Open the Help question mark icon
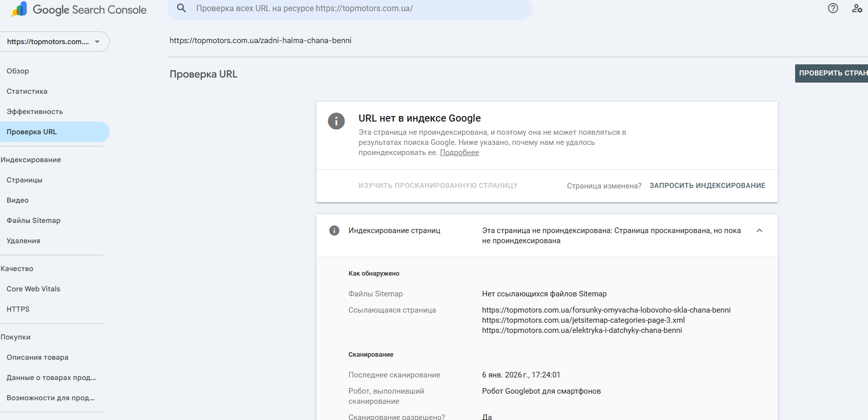Viewport: 868px width, 420px height. (833, 8)
